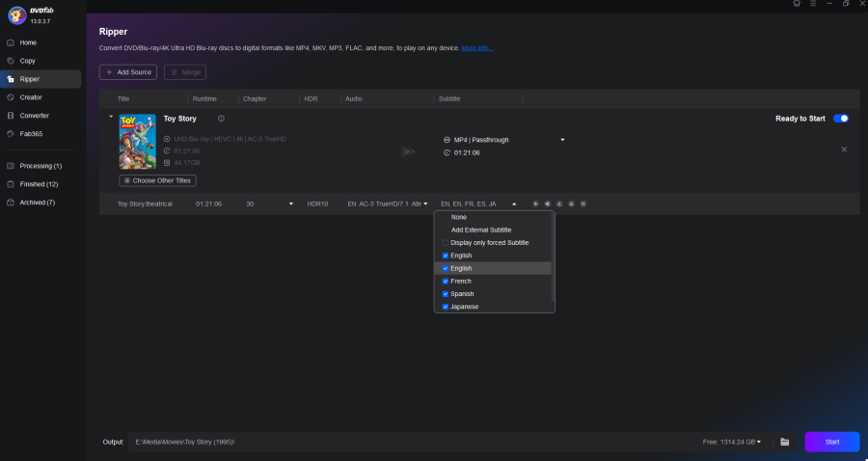Open the Converter module in sidebar

point(35,116)
